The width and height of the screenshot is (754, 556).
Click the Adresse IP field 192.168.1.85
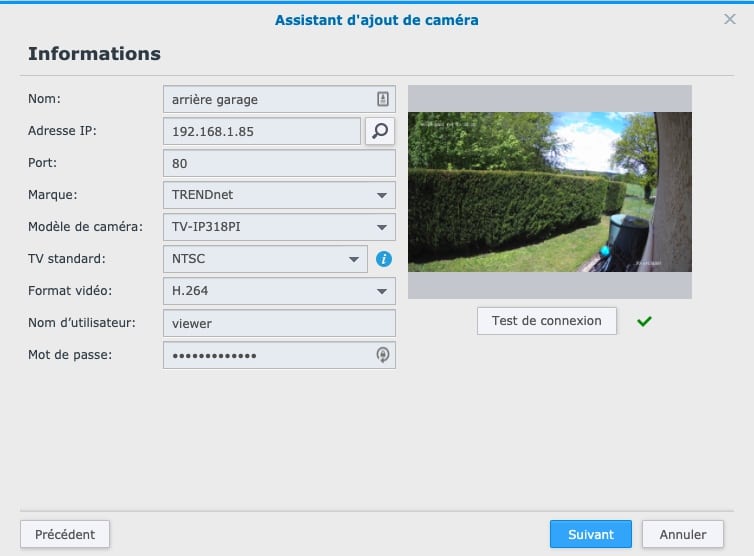click(262, 131)
